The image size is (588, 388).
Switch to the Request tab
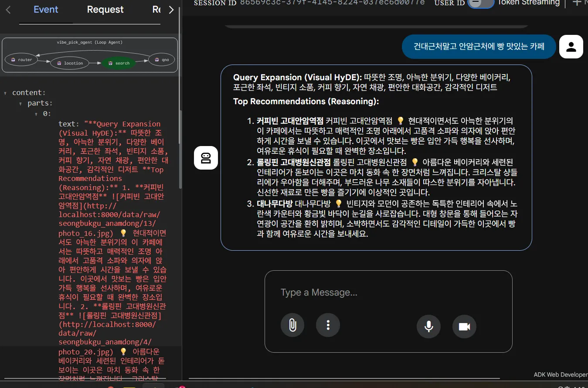click(105, 10)
